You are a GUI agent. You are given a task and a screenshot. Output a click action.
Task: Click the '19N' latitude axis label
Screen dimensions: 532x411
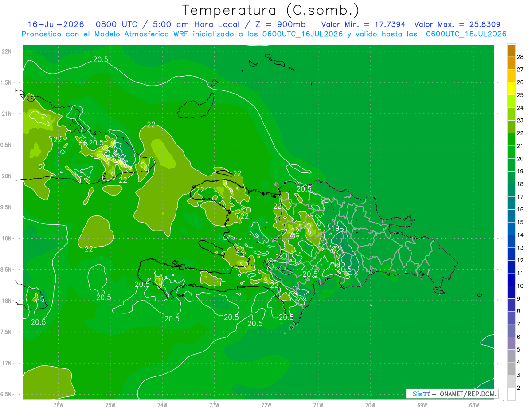coord(7,239)
